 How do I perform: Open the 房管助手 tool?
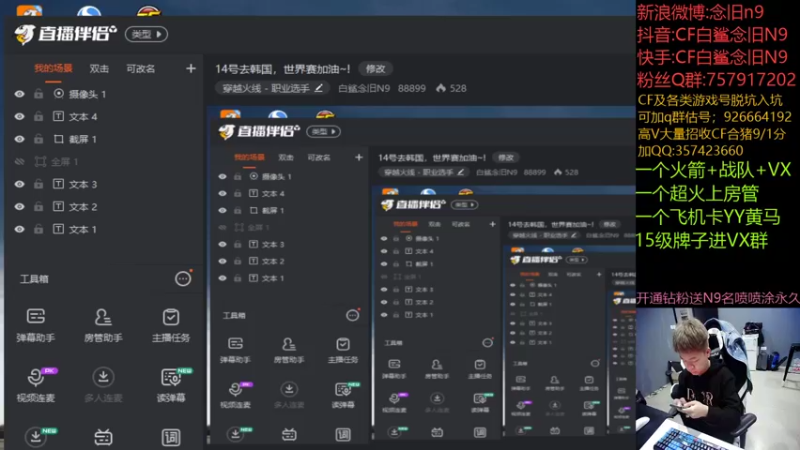pyautogui.click(x=103, y=324)
